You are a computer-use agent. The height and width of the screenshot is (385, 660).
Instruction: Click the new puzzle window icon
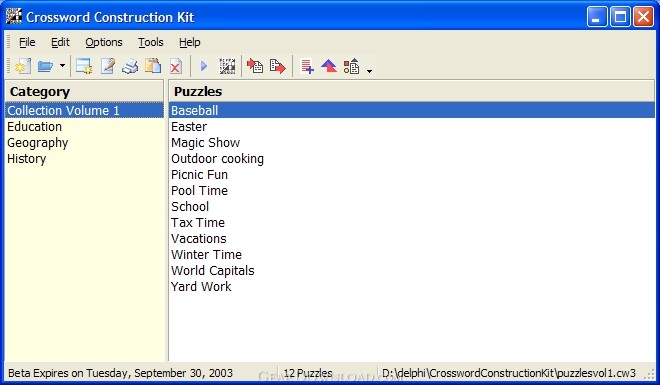pos(84,66)
